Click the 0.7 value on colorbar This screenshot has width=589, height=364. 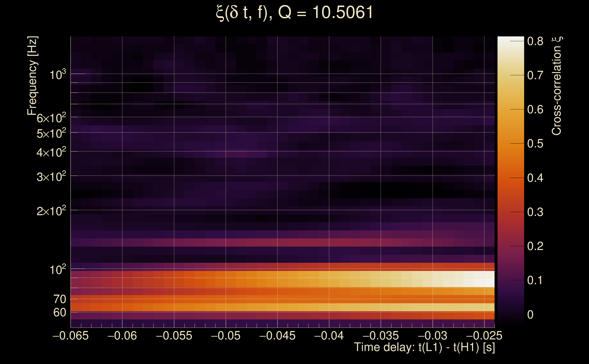pyautogui.click(x=535, y=76)
